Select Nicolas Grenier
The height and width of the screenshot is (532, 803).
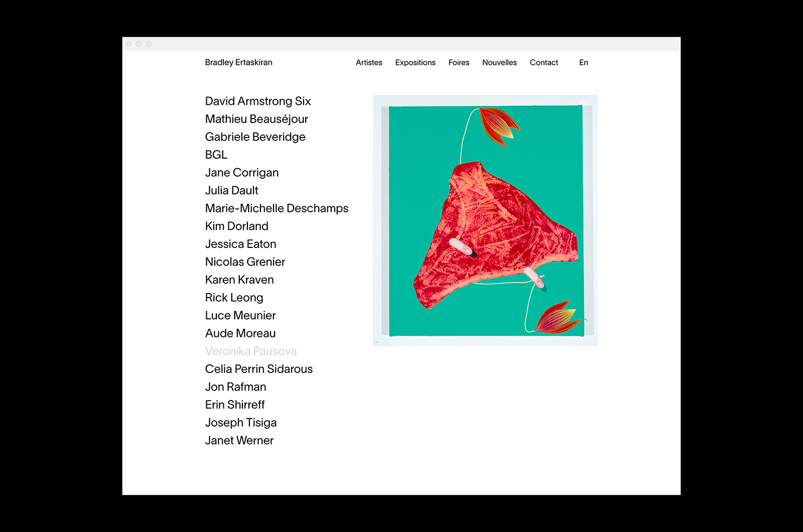click(x=245, y=261)
